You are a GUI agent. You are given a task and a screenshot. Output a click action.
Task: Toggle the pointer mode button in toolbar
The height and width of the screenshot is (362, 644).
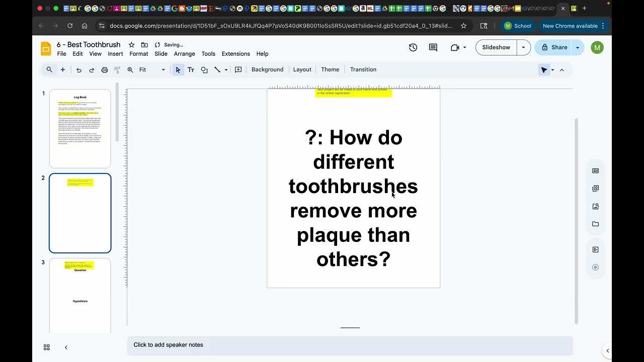point(544,70)
